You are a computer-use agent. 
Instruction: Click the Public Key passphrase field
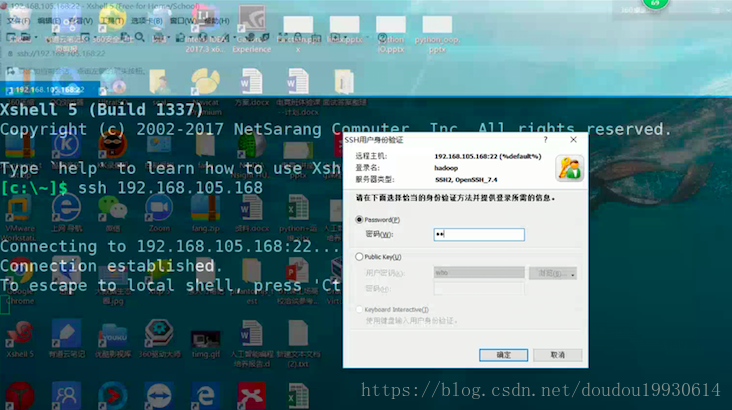(479, 289)
